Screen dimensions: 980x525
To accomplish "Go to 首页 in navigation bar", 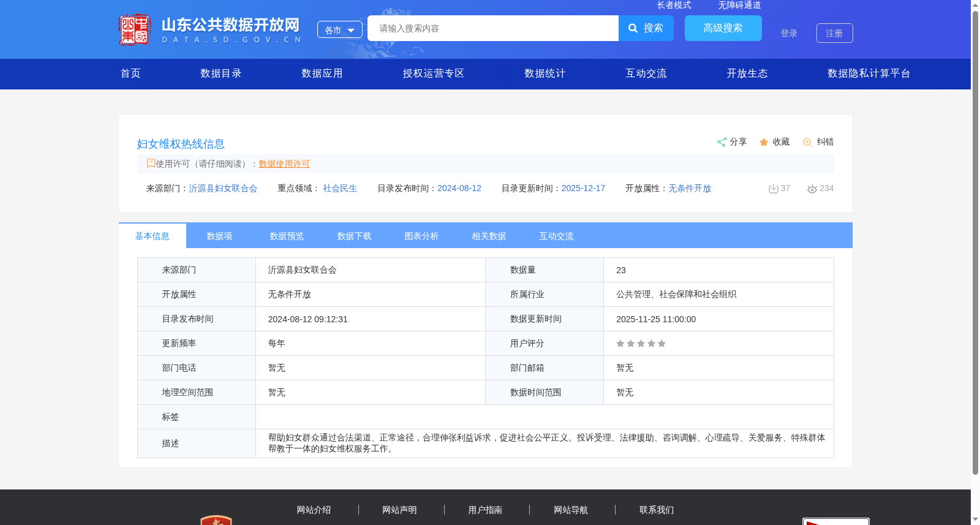I will coord(130,74).
